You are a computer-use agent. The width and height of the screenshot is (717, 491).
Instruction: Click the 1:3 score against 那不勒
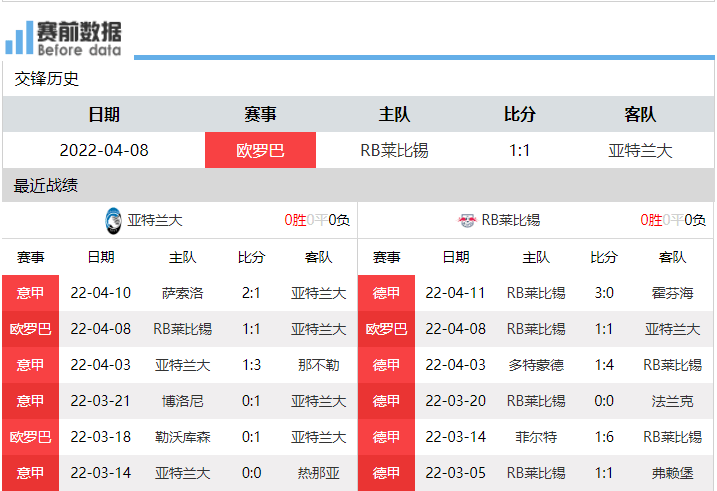251,365
